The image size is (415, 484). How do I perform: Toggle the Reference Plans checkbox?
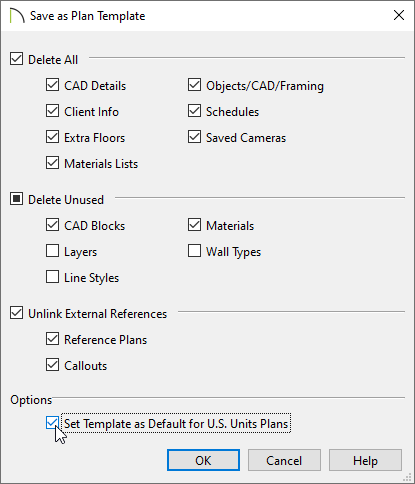click(52, 339)
